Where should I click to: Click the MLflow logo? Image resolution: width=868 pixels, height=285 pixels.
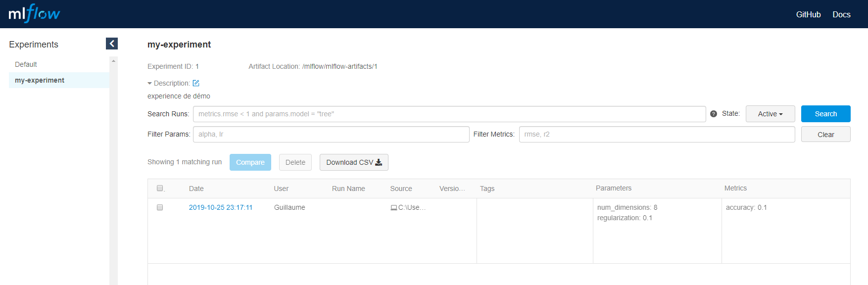point(34,14)
